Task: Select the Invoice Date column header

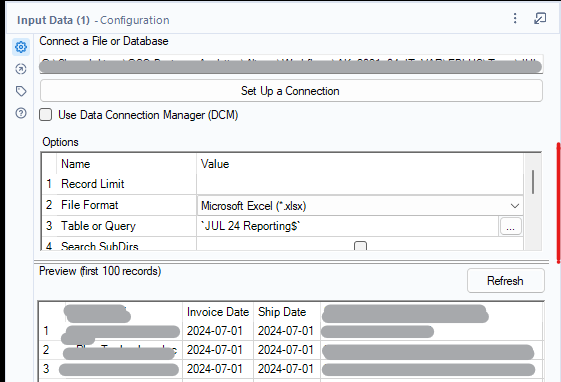Action: [218, 312]
